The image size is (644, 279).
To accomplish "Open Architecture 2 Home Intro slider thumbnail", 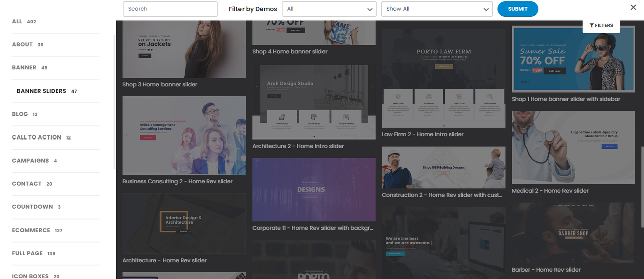I will [x=314, y=102].
